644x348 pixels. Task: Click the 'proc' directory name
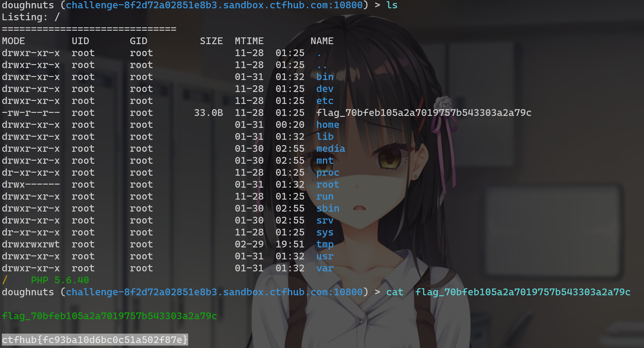click(x=328, y=173)
